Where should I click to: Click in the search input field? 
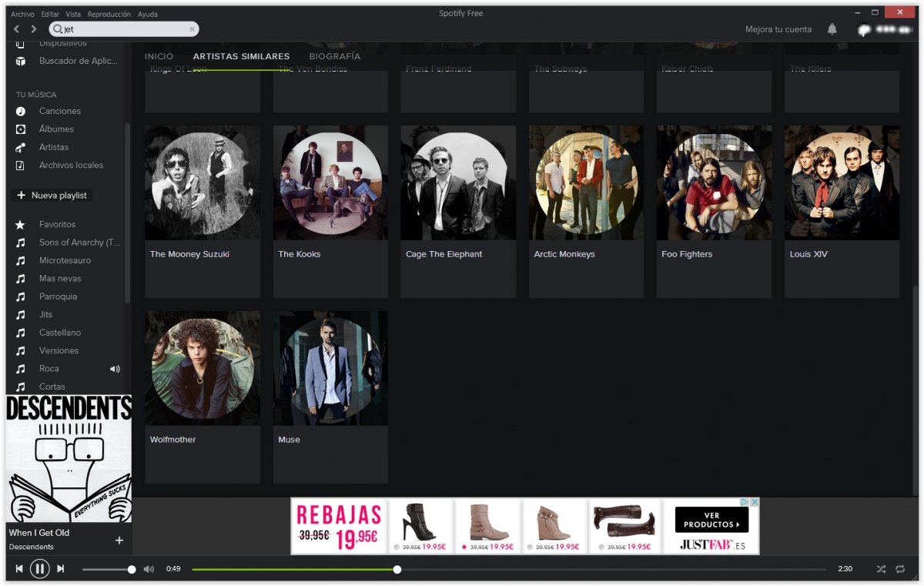point(123,29)
